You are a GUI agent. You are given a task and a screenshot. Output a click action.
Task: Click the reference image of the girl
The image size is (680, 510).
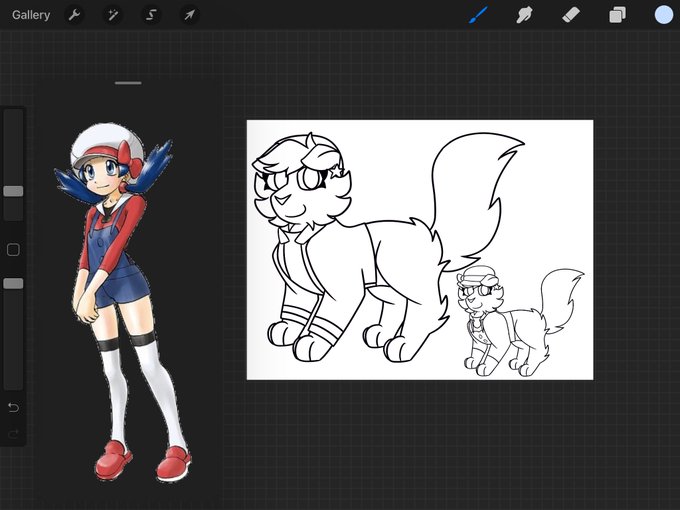tap(124, 302)
